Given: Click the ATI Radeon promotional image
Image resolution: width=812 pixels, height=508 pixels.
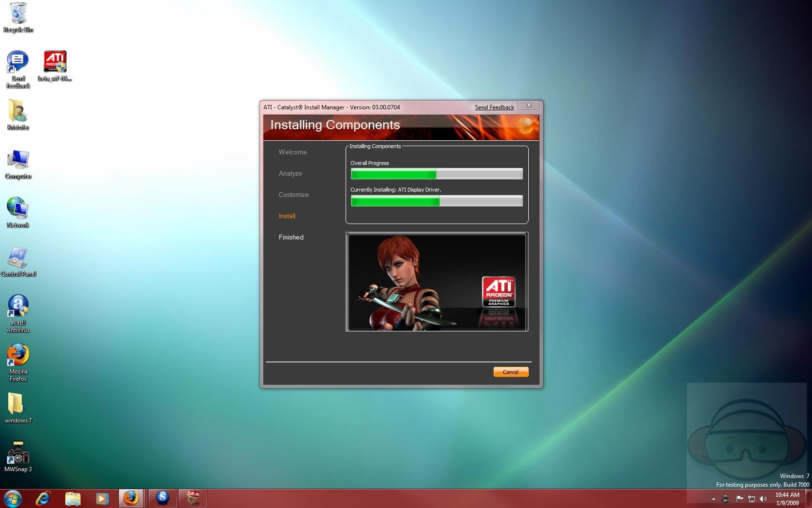Looking at the screenshot, I should (x=436, y=282).
